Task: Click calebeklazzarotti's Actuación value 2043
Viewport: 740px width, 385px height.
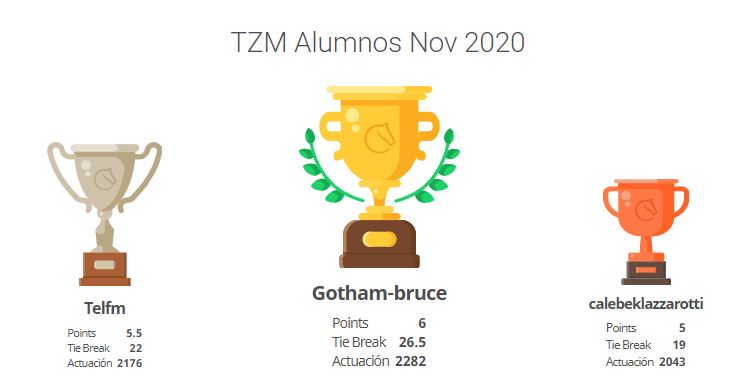Action: pyautogui.click(x=672, y=362)
